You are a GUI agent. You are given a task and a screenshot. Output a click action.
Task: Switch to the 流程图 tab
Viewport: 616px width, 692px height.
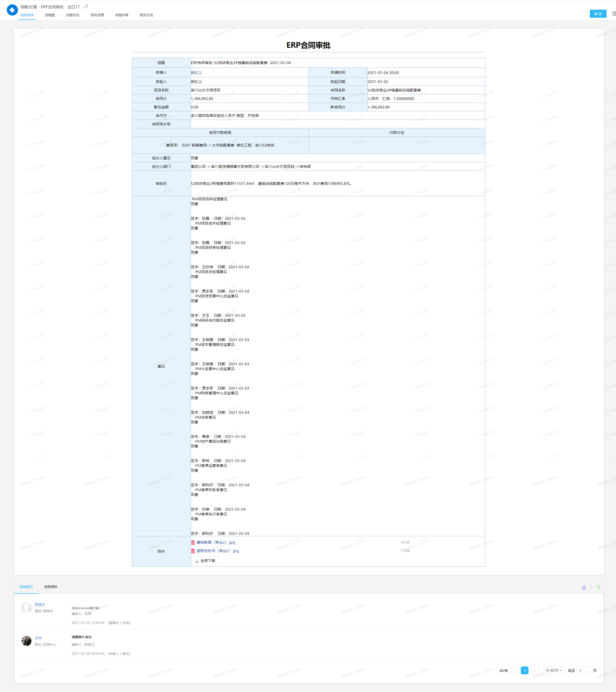point(50,15)
